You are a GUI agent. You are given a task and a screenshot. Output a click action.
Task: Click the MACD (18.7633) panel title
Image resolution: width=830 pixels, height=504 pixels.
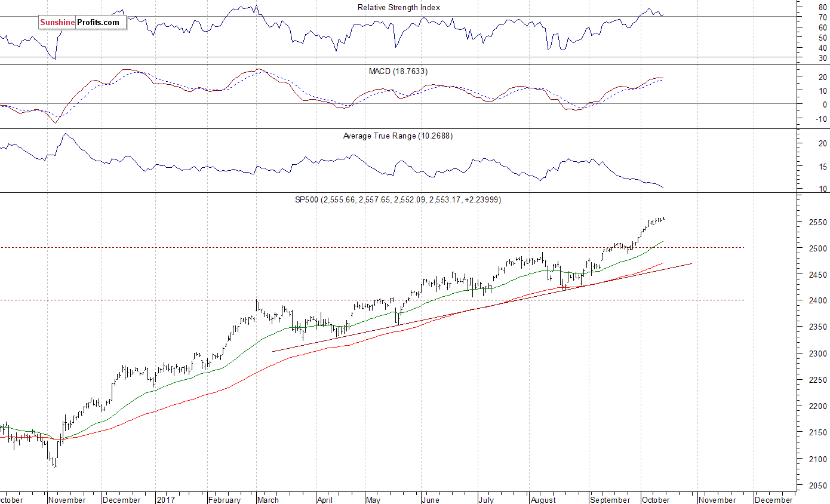tap(398, 71)
